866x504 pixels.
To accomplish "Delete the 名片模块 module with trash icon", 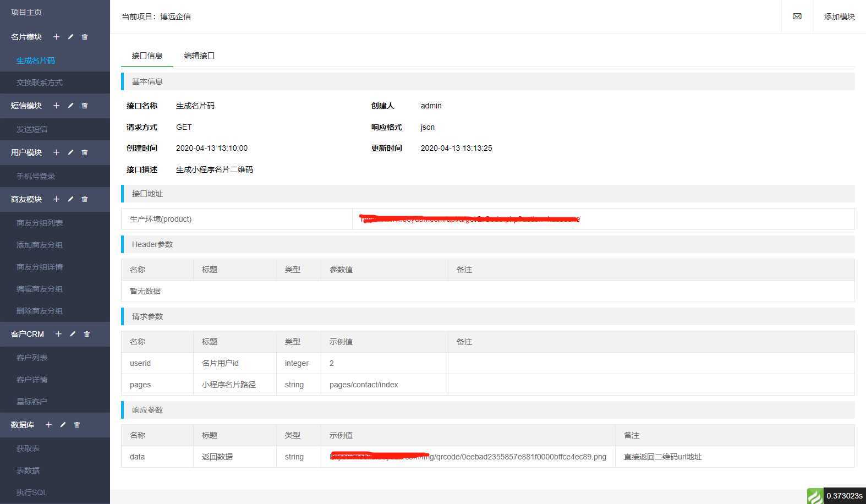I will click(x=85, y=37).
